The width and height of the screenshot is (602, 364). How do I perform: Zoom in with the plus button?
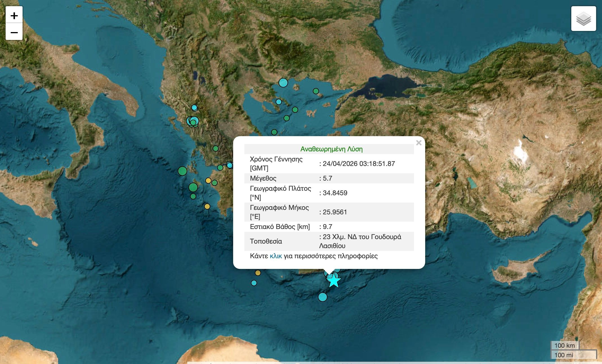[x=14, y=15]
